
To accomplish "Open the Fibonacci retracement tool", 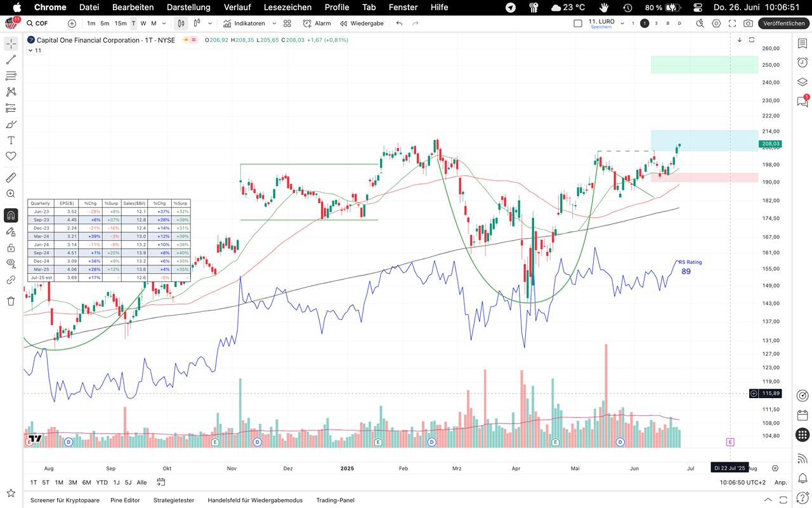I will pyautogui.click(x=11, y=76).
